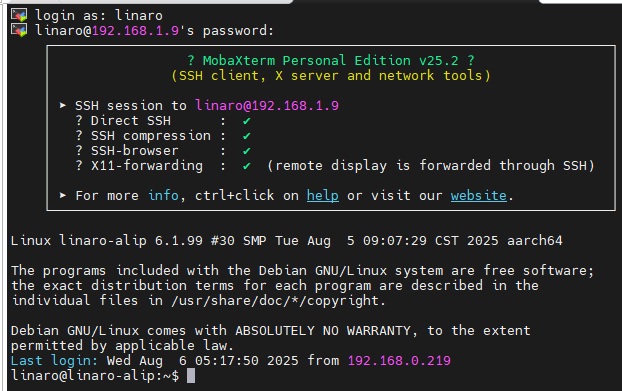The image size is (622, 391).
Task: Click the 192.168.1.9 IP in the password prompt
Action: pyautogui.click(x=135, y=31)
